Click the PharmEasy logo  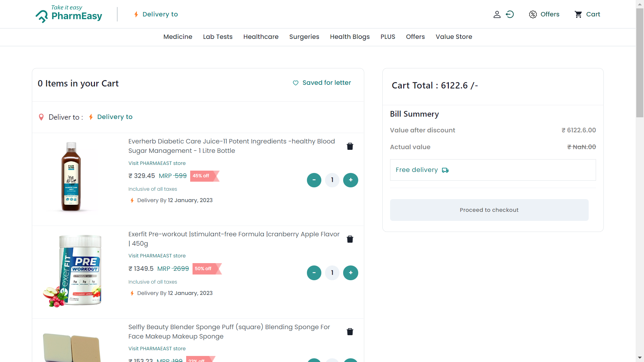(69, 15)
